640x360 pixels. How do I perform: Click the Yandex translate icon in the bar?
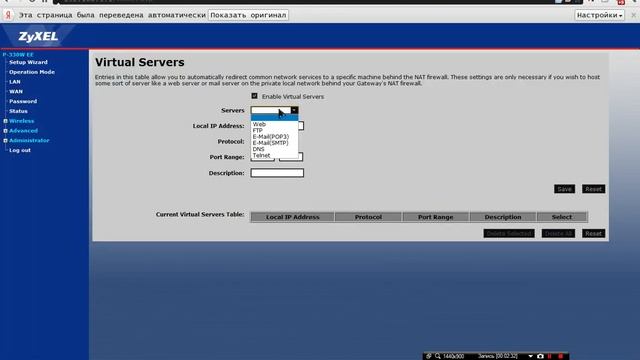coord(8,15)
